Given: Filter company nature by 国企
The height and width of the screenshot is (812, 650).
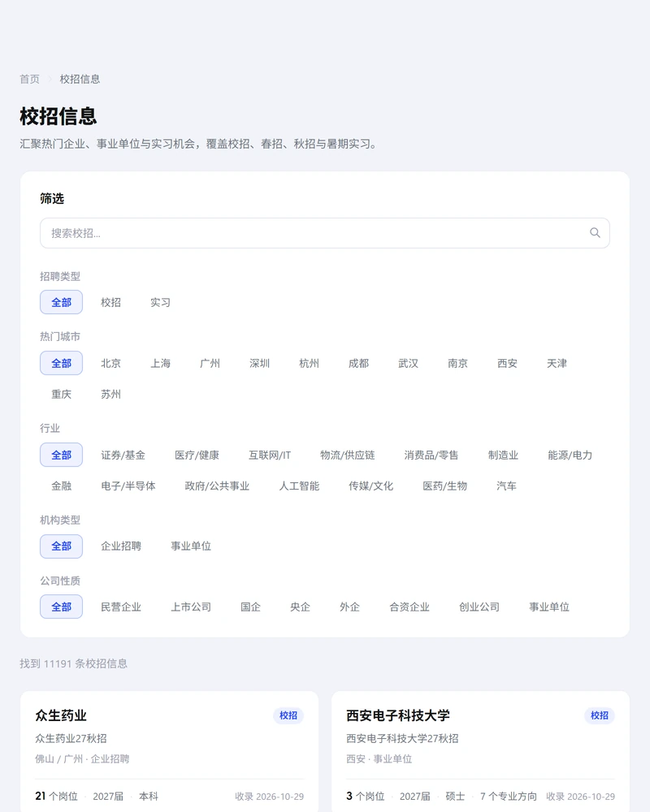Looking at the screenshot, I should coord(250,607).
